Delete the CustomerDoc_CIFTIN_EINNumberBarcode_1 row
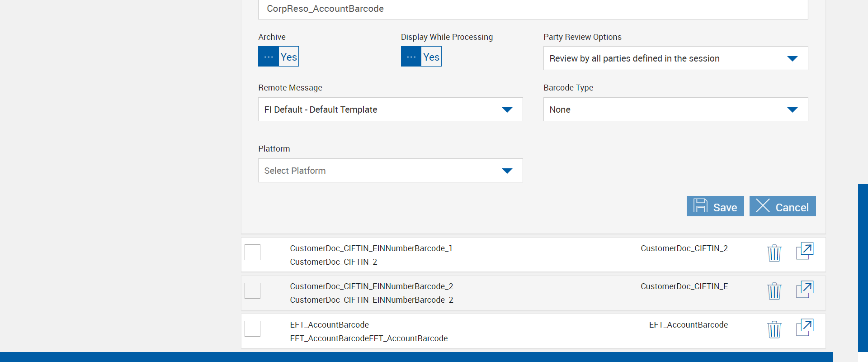 point(774,253)
